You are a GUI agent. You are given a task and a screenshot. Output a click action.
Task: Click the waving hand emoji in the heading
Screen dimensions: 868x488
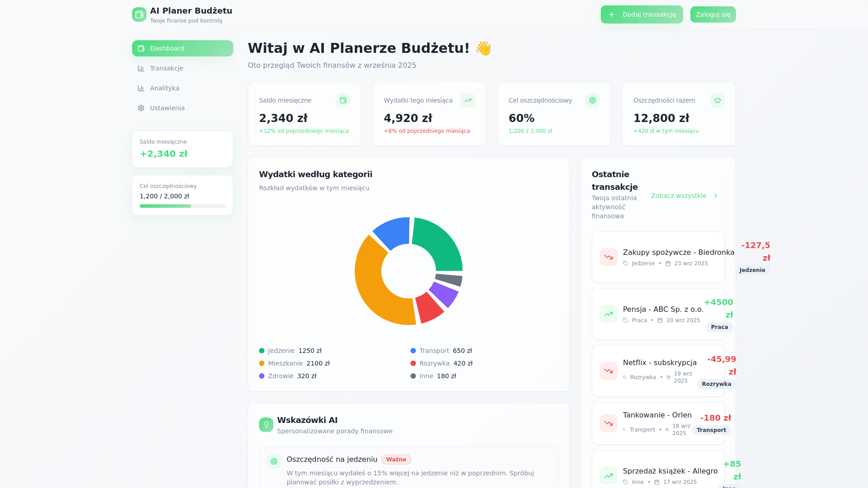(x=483, y=48)
